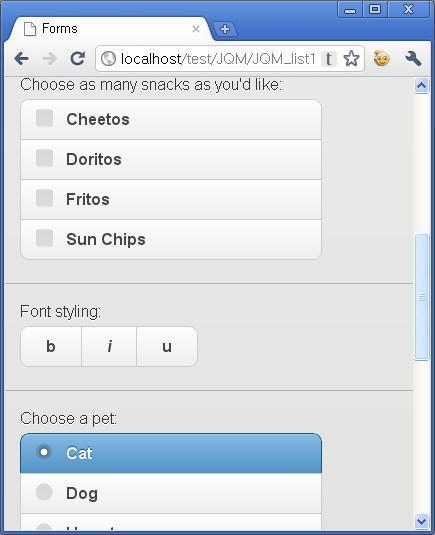Check the Cheetos checkbox

pyautogui.click(x=171, y=119)
